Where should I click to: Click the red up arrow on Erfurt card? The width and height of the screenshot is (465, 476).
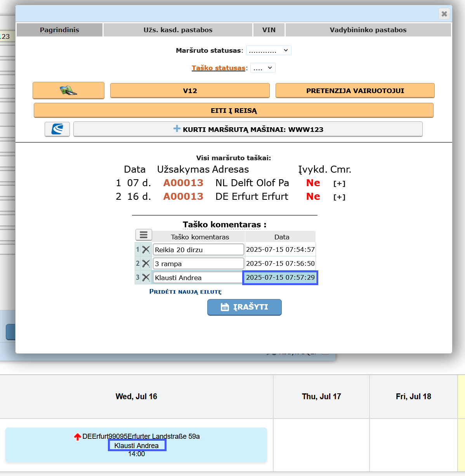pos(78,437)
